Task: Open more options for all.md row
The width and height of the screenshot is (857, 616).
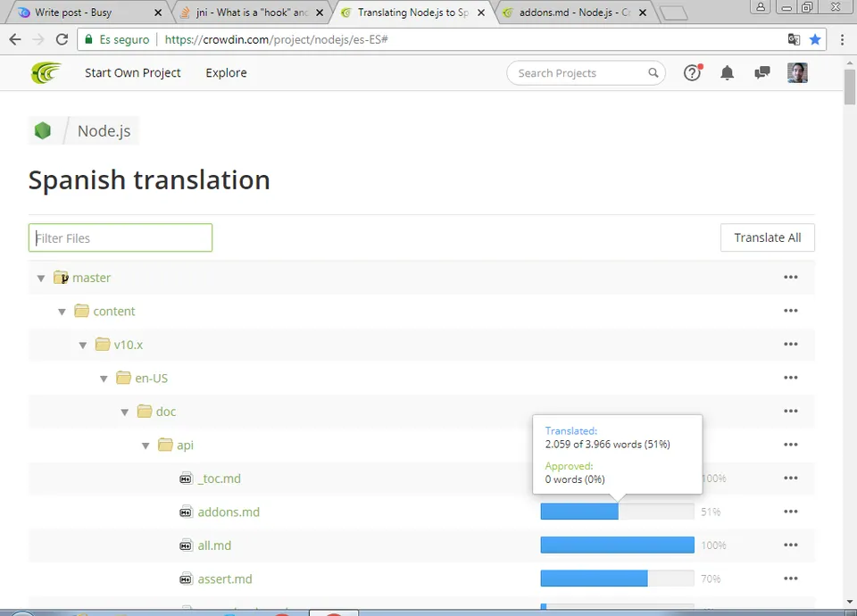Action: click(x=790, y=545)
